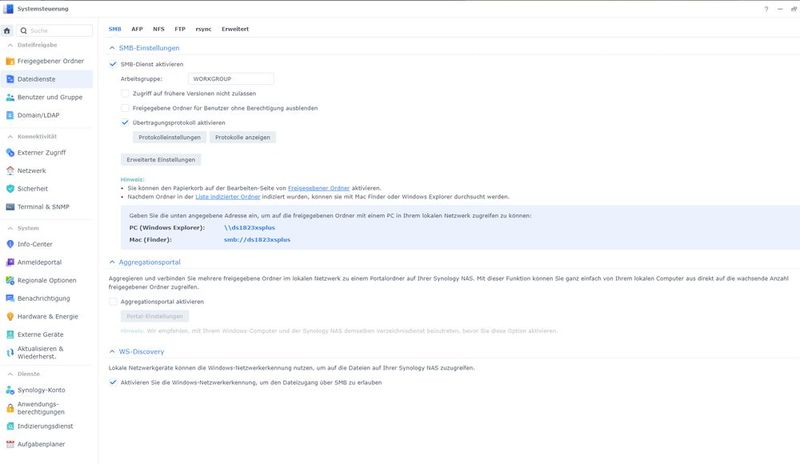The height and width of the screenshot is (464, 800).
Task: Click Protokolleinstellungen button
Action: [x=169, y=137]
